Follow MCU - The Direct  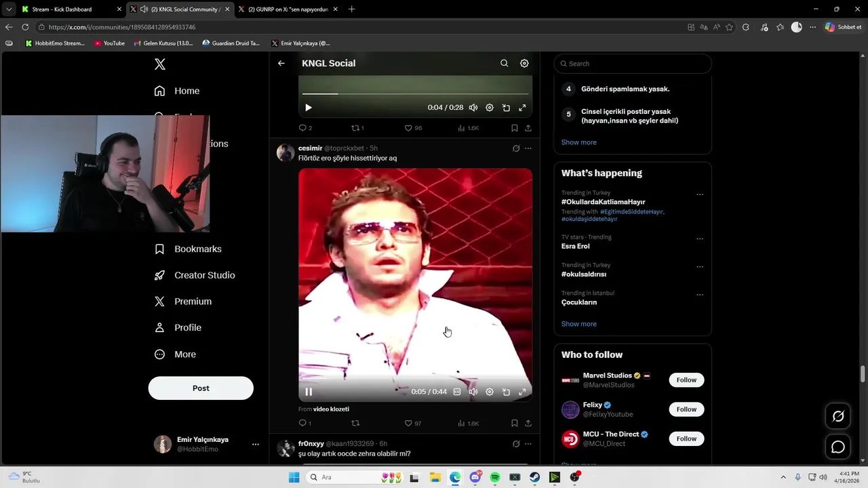tap(686, 439)
